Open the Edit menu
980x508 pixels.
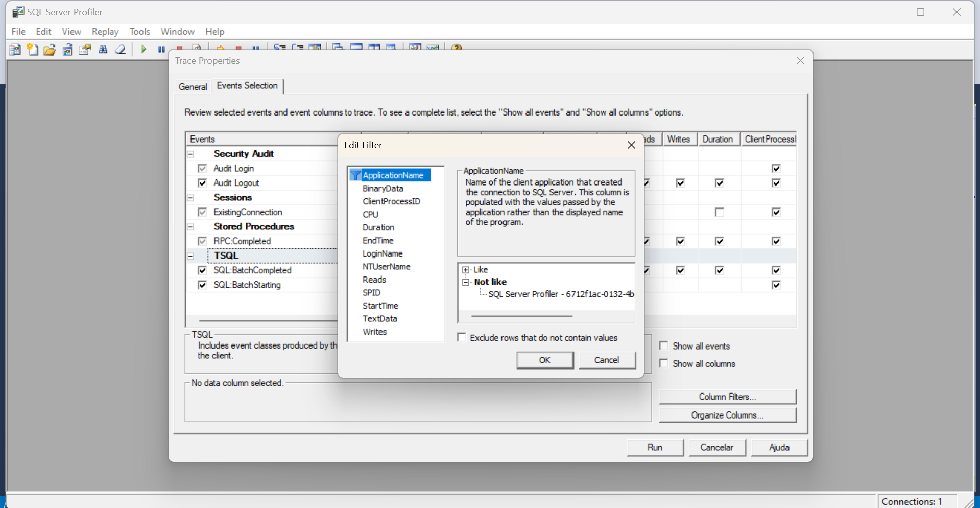(x=43, y=32)
